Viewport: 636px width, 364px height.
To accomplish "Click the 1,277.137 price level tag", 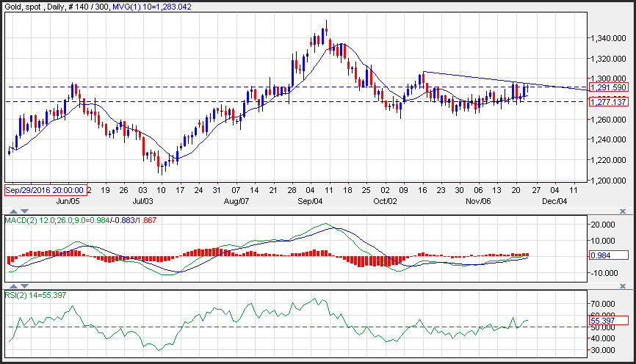I will coord(609,102).
